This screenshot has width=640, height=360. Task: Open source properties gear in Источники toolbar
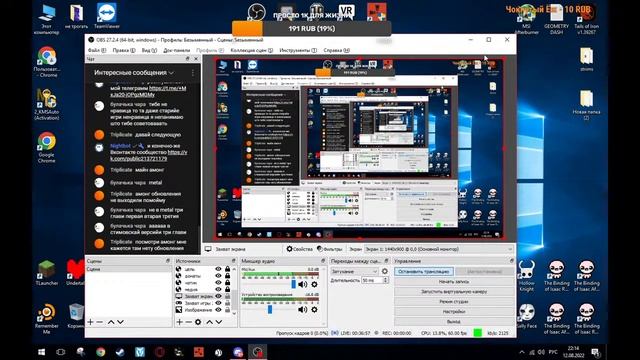coord(198,322)
